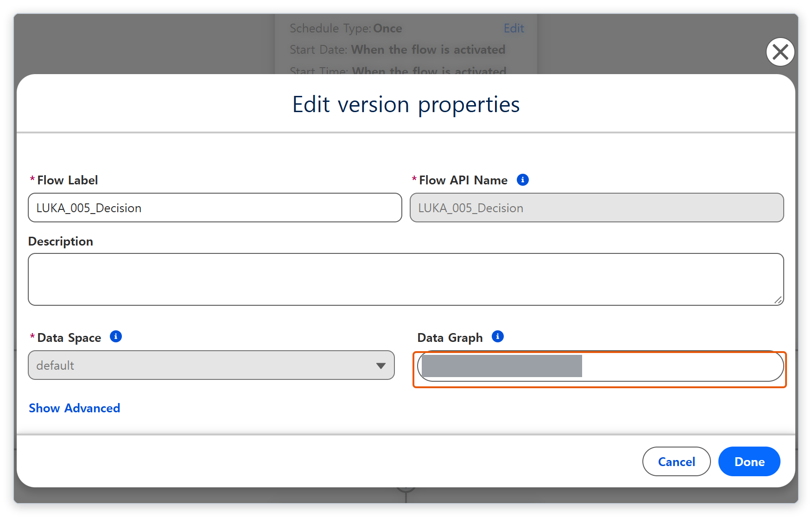Close the Edit version properties dialog
Screen dimensions: 812x517
click(x=780, y=52)
